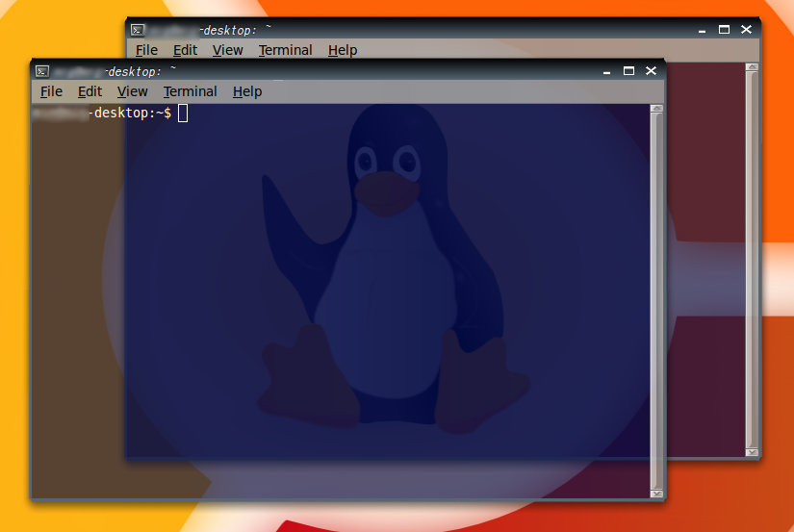Image resolution: width=794 pixels, height=532 pixels.
Task: Open Terminal menu in front terminal window
Action: point(190,91)
